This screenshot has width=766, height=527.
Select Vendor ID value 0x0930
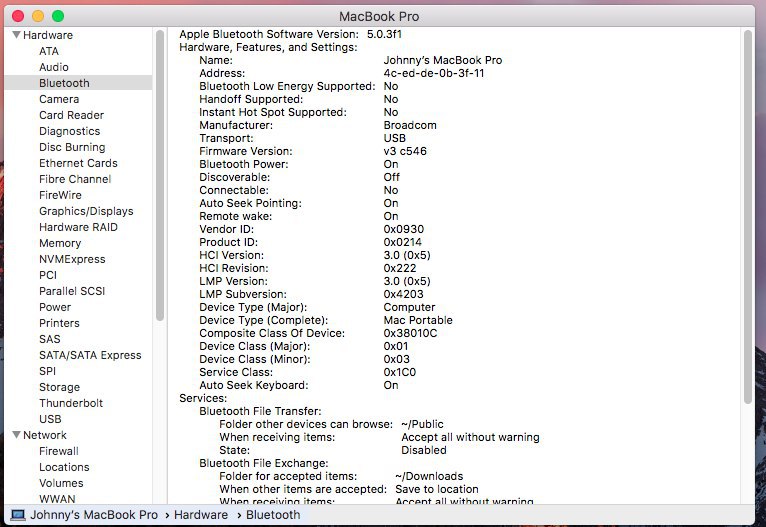[x=404, y=229]
